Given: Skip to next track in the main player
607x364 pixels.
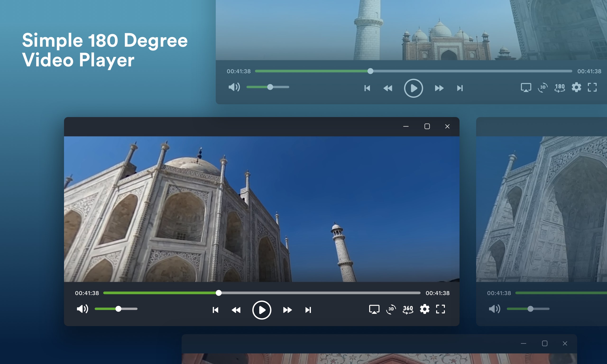Looking at the screenshot, I should [308, 310].
